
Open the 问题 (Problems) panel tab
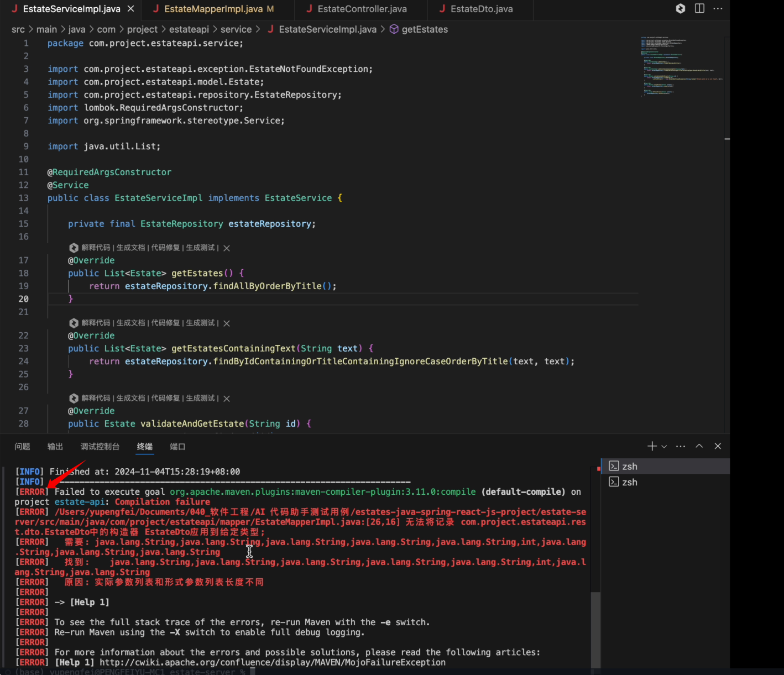[22, 447]
